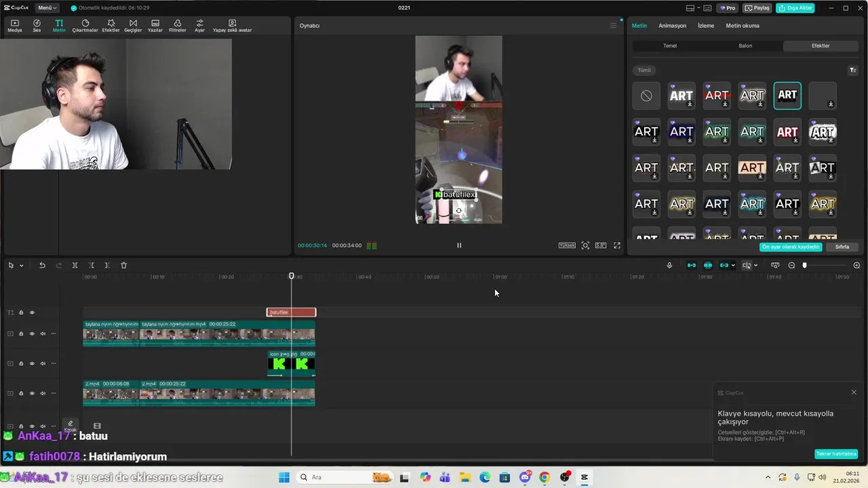Zoom out the timeline

tap(791, 265)
